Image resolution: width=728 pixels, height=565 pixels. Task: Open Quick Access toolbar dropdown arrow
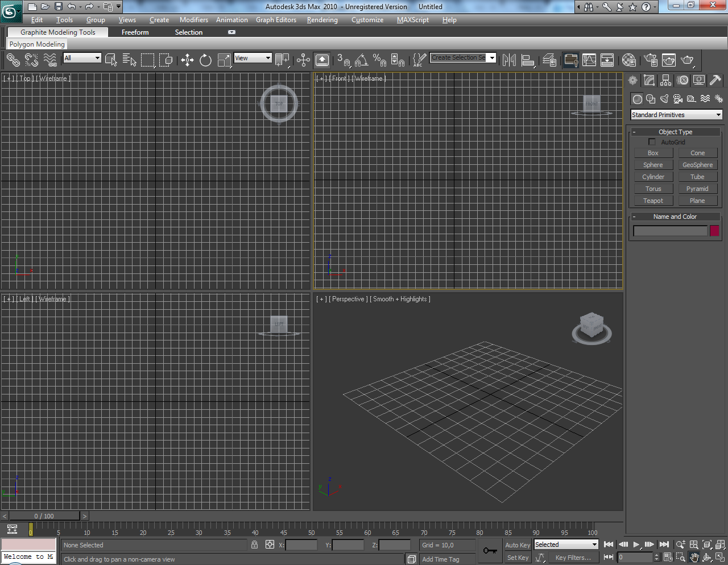[x=118, y=7]
